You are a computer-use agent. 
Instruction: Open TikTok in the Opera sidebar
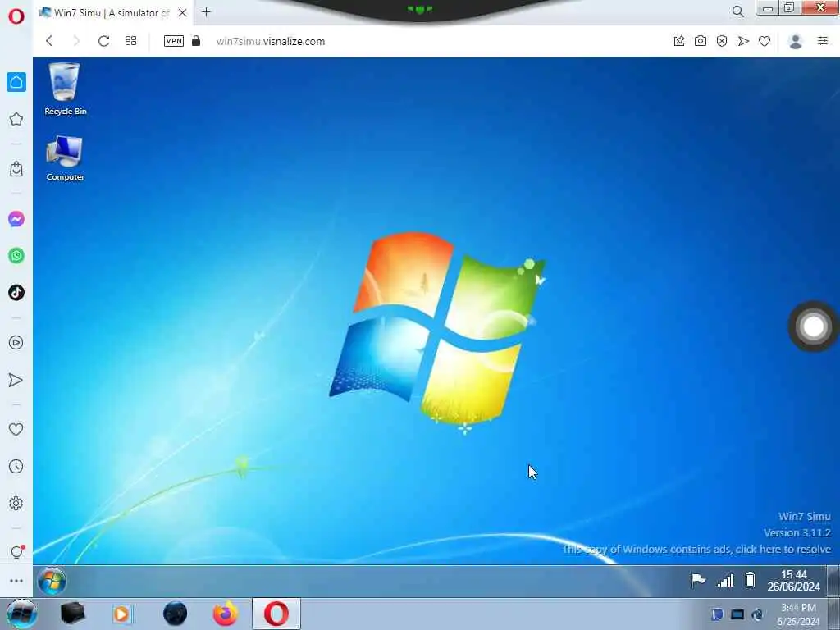tap(16, 293)
